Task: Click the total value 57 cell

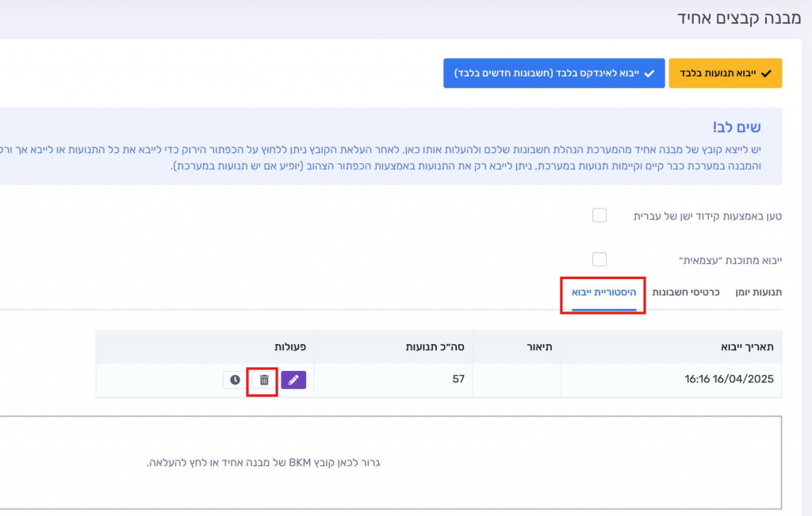Action: pos(458,380)
